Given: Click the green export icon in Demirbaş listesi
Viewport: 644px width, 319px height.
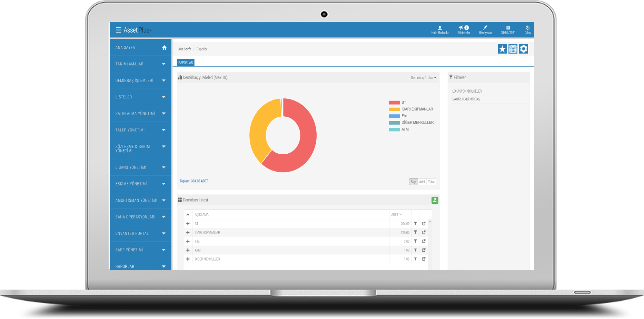Looking at the screenshot, I should (434, 200).
